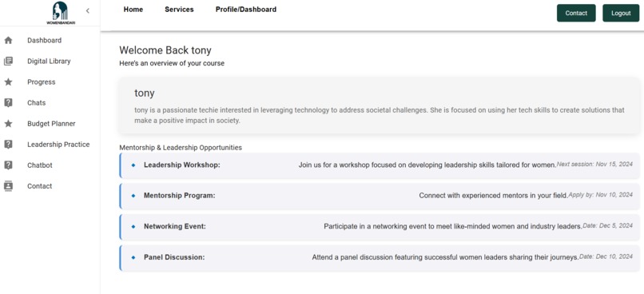644x294 pixels.
Task: Click the Leadership Workshop item
Action: (x=380, y=165)
